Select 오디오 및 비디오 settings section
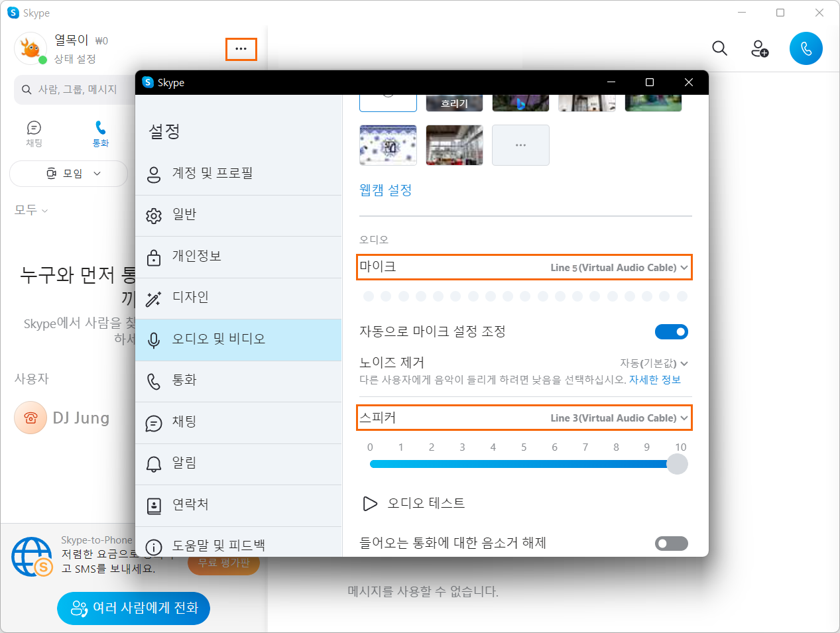This screenshot has width=840, height=633. [x=239, y=340]
